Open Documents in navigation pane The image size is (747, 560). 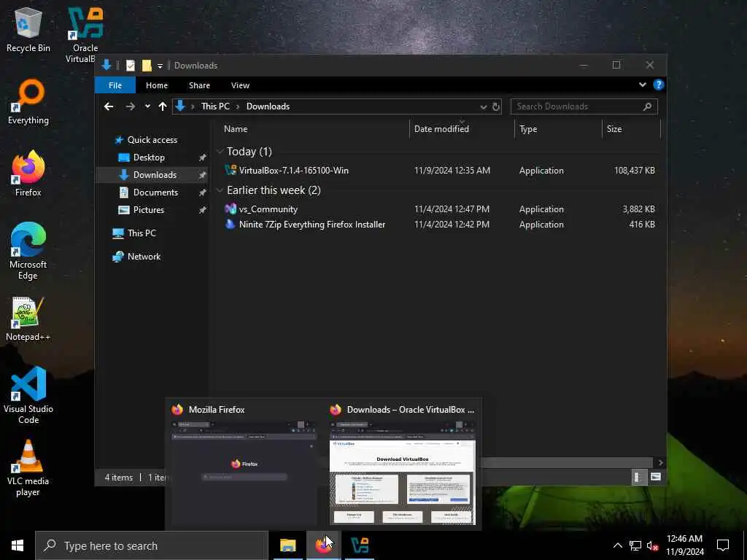click(155, 192)
